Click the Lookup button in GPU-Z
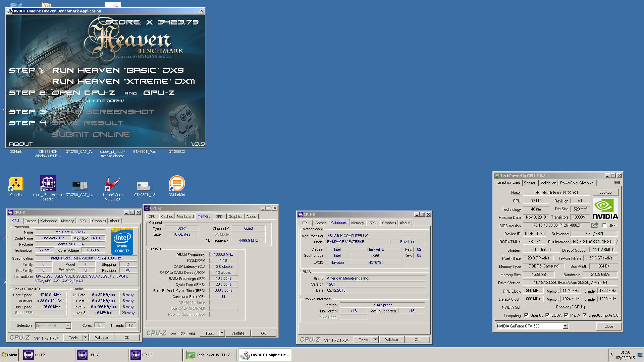 pos(605,192)
